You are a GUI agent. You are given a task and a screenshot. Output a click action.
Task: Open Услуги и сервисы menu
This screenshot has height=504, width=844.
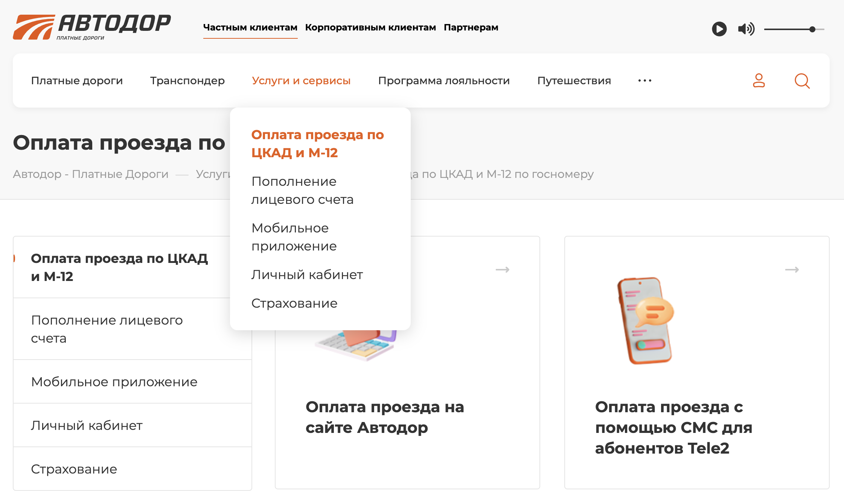pos(301,80)
